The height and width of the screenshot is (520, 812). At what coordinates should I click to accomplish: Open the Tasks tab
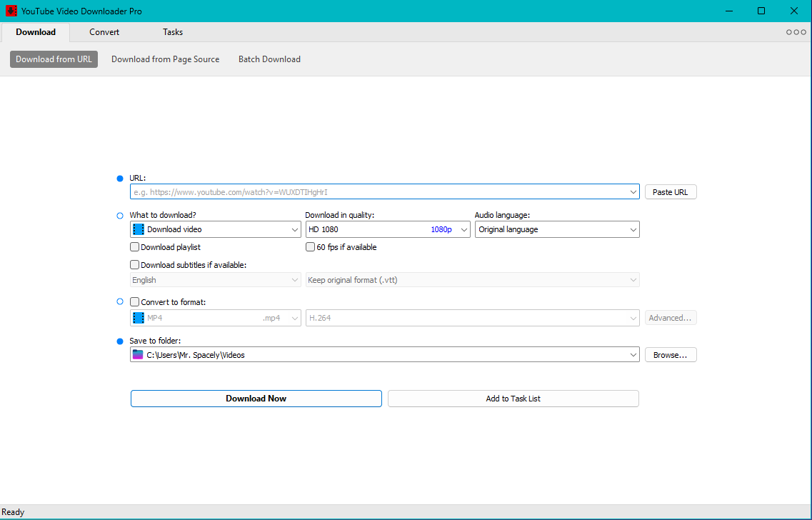click(x=173, y=32)
